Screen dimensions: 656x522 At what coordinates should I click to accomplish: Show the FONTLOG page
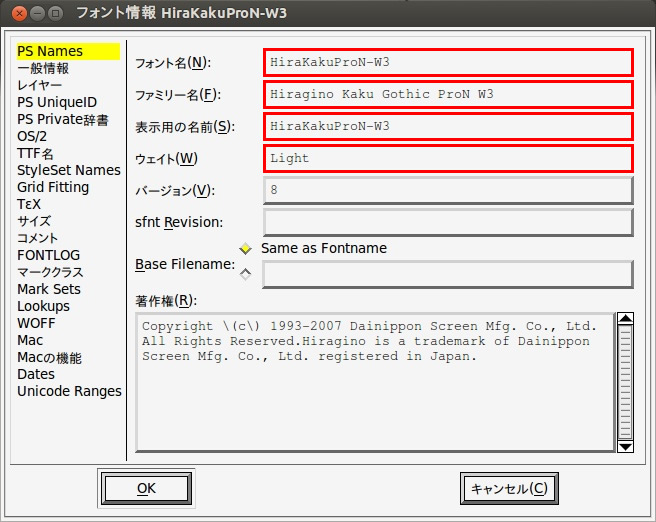49,255
